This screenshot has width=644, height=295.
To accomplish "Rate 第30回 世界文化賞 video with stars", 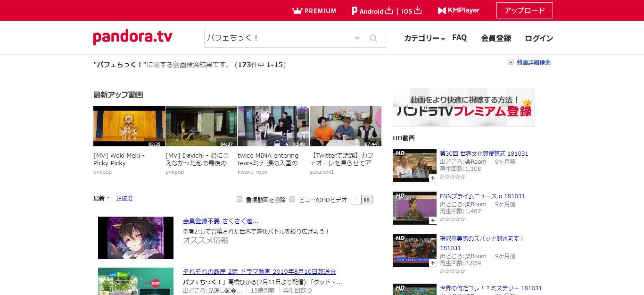I will (453, 177).
